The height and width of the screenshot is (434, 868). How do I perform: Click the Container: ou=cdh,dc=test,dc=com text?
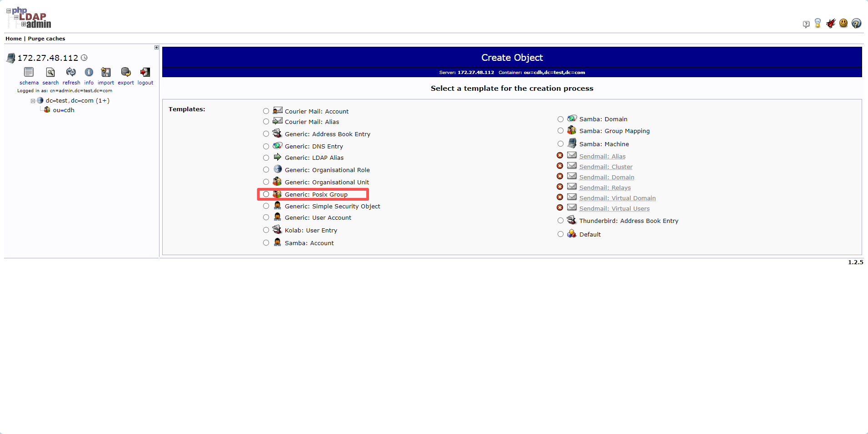point(542,73)
